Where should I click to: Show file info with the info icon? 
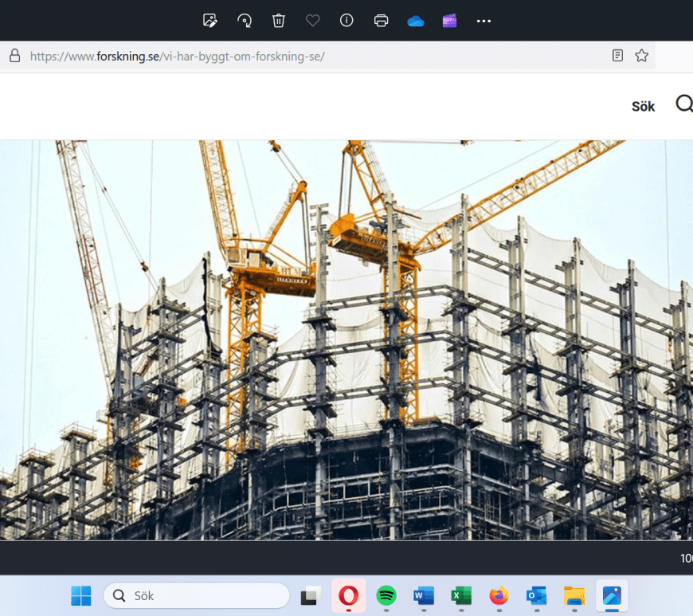(x=346, y=21)
